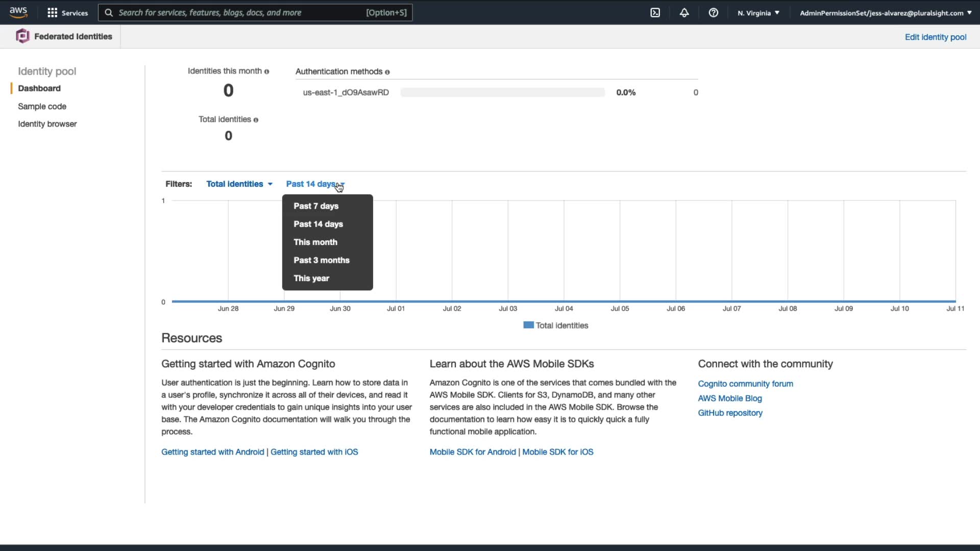Open Cognito community forum link
Screen dimensions: 980x551
(x=745, y=384)
